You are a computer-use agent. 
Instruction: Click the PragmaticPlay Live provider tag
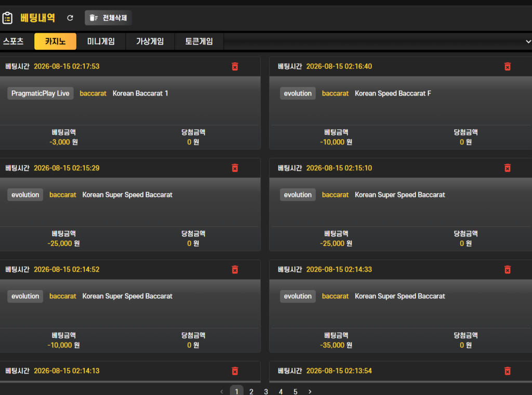[41, 94]
